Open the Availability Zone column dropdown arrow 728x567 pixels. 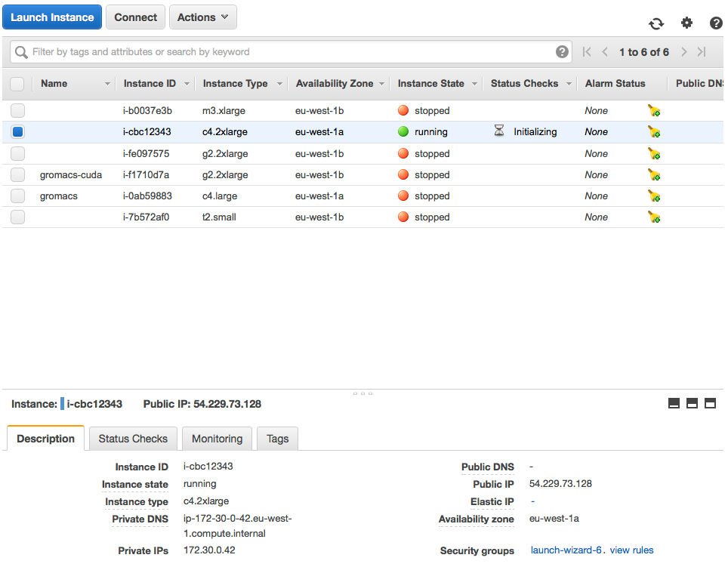(381, 84)
